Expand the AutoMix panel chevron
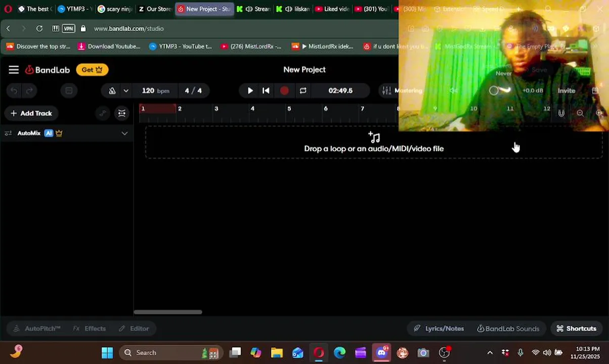The height and width of the screenshot is (364, 609). [x=124, y=133]
